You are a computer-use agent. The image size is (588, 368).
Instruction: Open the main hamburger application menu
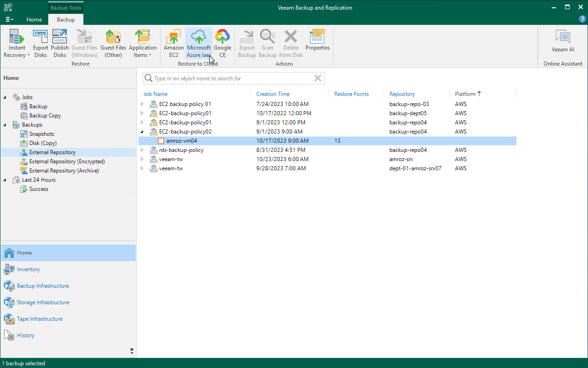9,20
